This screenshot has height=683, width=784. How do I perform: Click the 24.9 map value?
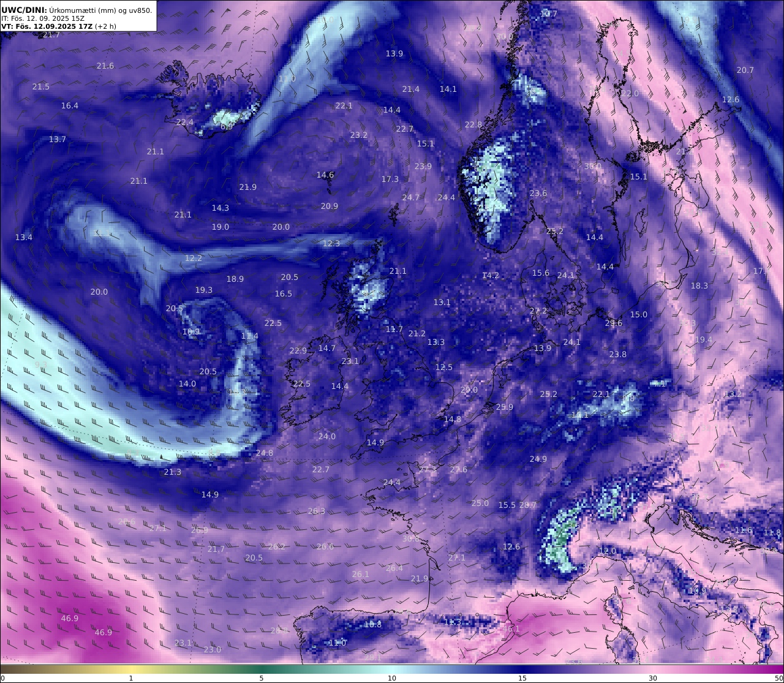(x=538, y=459)
